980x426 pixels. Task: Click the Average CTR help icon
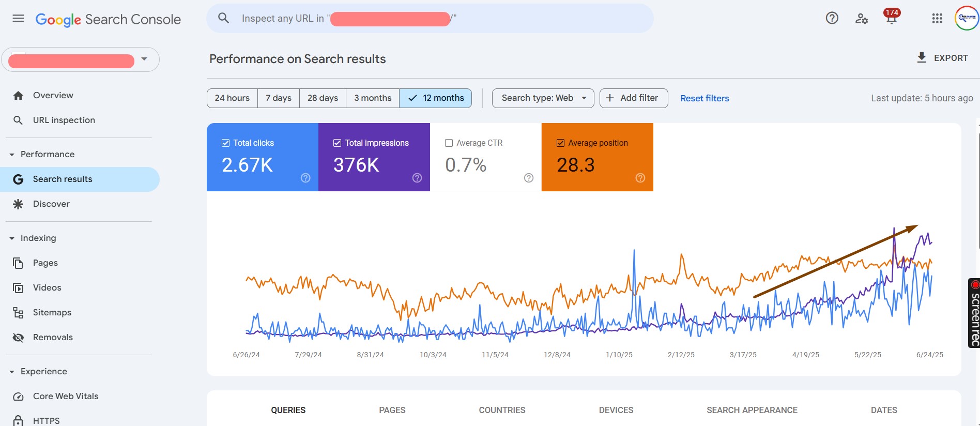(529, 178)
